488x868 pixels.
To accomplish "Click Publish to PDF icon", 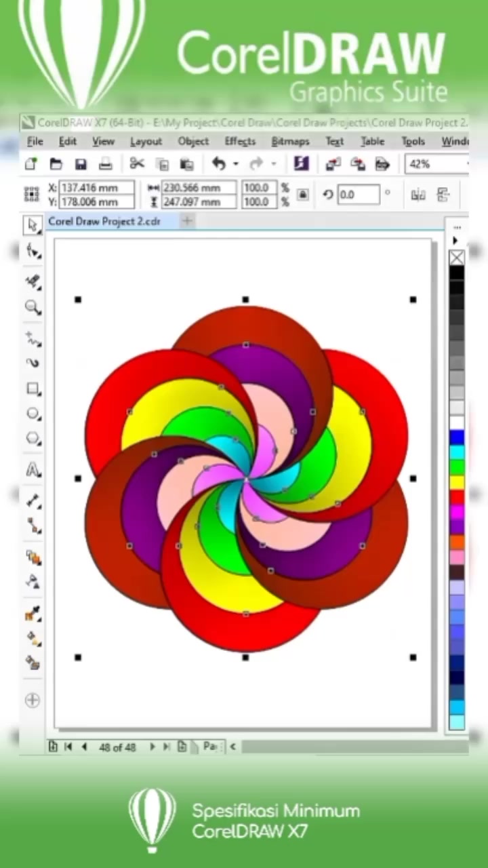I will (382, 163).
